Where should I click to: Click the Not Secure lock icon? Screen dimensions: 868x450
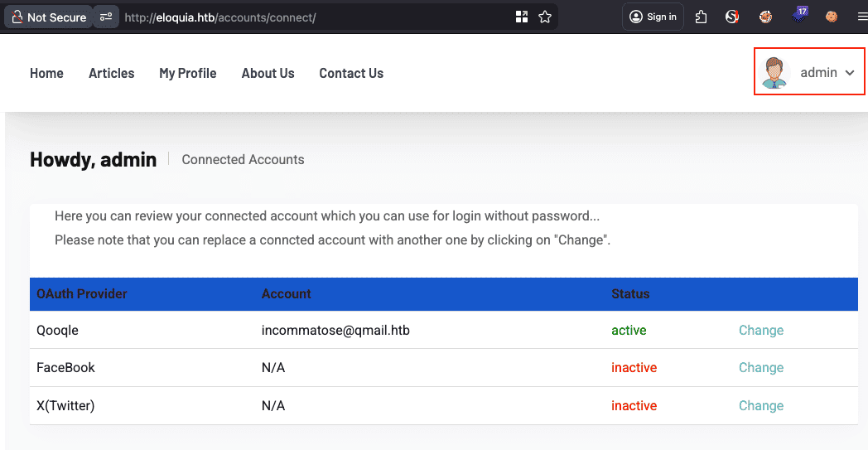17,17
